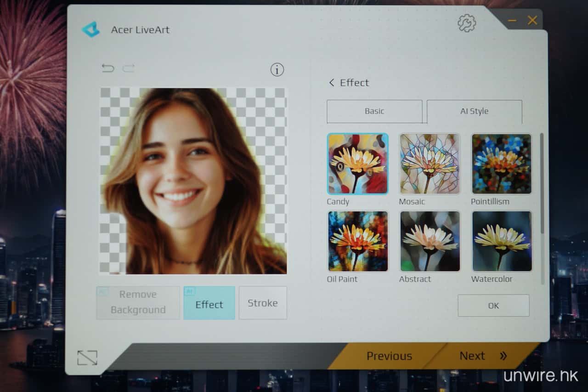Click the style list vertical scrollbar
This screenshot has width=588, height=392.
pyautogui.click(x=542, y=184)
